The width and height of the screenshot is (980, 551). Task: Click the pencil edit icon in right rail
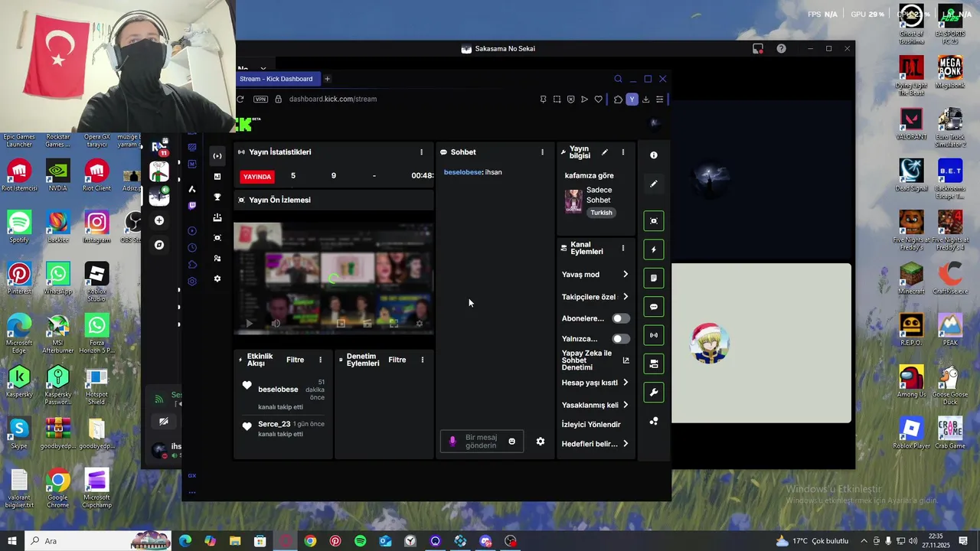coord(654,184)
